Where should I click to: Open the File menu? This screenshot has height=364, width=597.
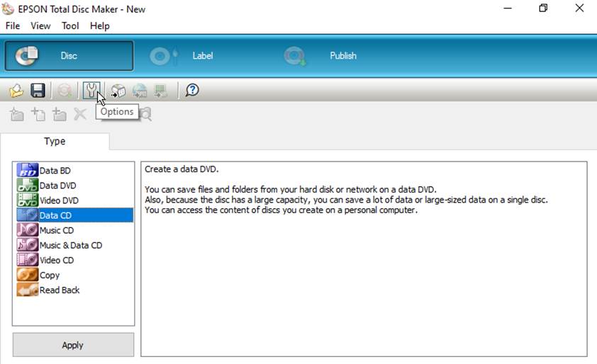13,26
